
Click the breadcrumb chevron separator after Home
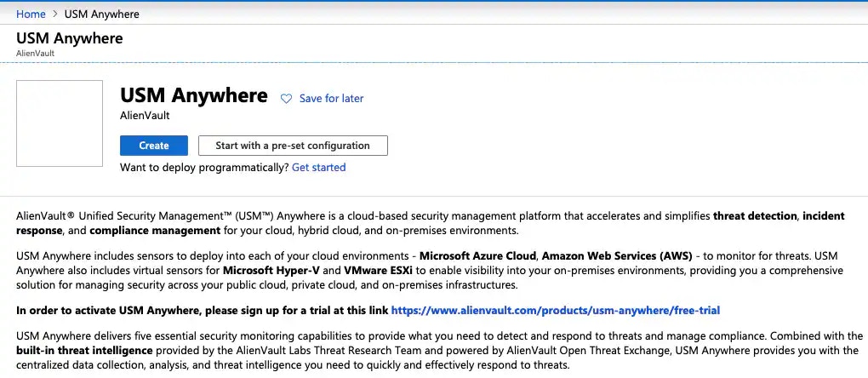pos(54,14)
